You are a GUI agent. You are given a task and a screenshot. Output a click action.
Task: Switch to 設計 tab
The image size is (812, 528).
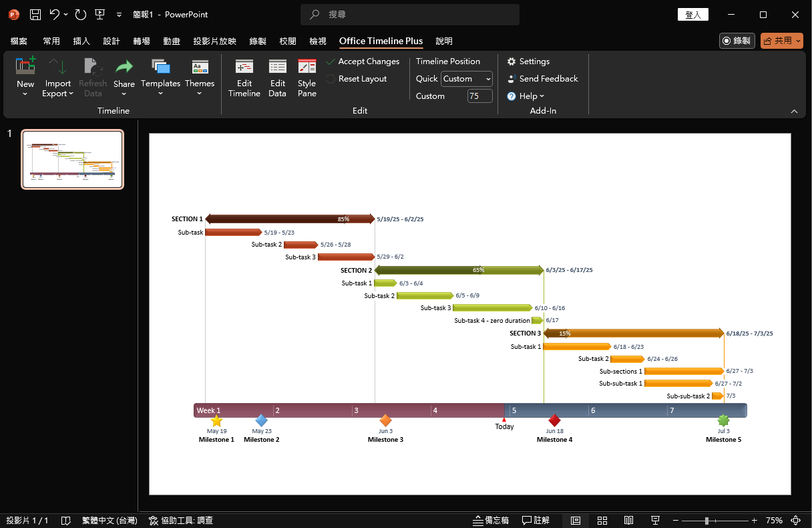tap(112, 41)
